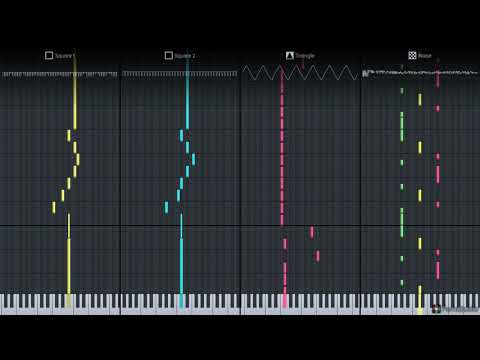Select the "Triangle" channel label
This screenshot has height=360, width=480.
(305, 56)
